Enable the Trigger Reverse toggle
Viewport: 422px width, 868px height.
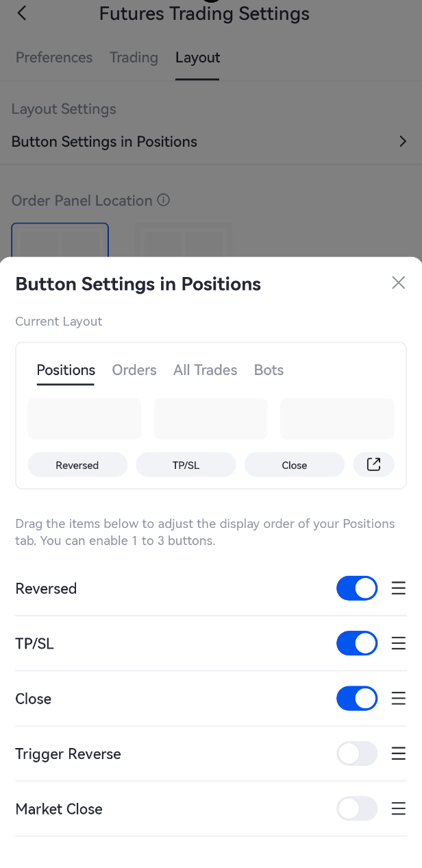[356, 754]
